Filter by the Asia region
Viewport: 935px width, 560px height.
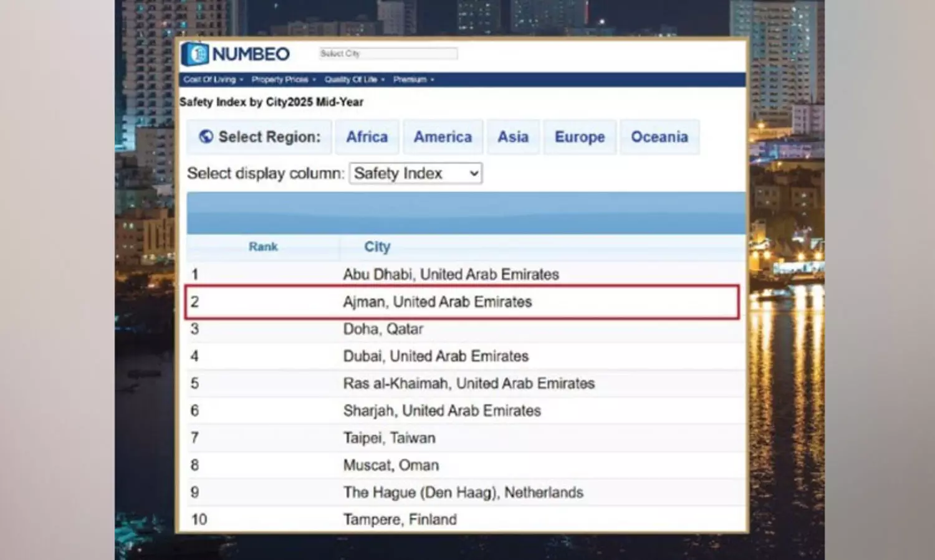[x=512, y=137]
